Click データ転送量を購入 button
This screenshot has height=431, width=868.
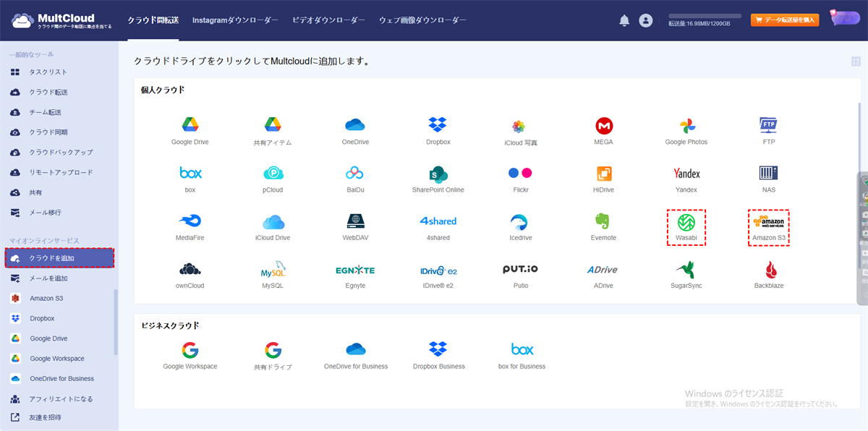(785, 20)
